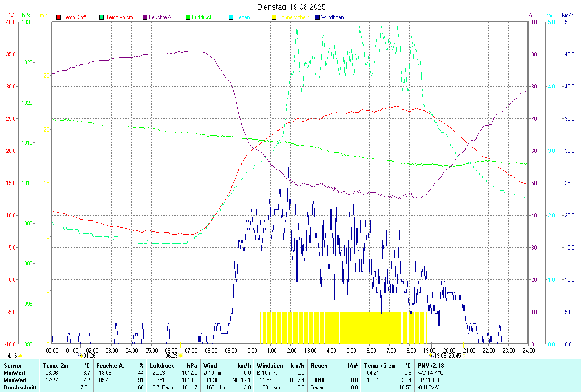The height and width of the screenshot is (392, 581).
Task: Click the green Luftdruck legend square
Action: [188, 17]
